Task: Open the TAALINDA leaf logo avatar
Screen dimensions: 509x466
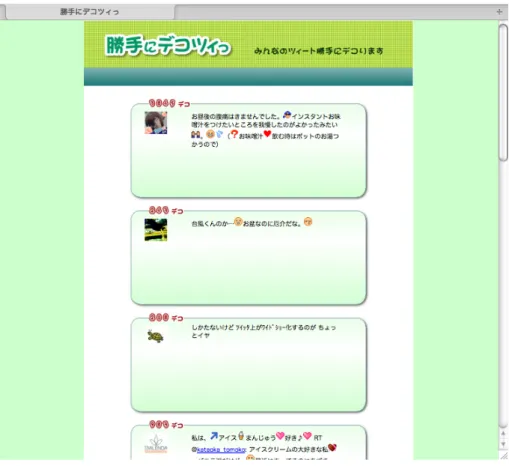Action: point(156,444)
